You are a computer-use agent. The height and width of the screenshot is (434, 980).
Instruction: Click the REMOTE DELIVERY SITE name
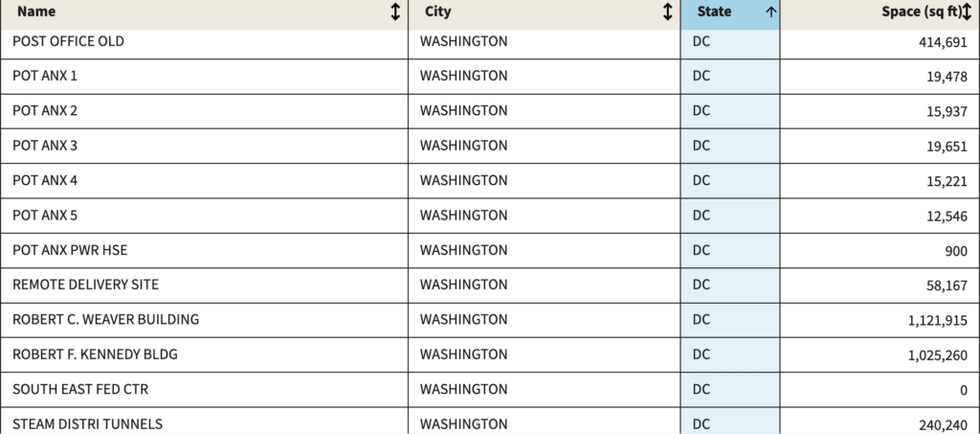[x=85, y=285]
